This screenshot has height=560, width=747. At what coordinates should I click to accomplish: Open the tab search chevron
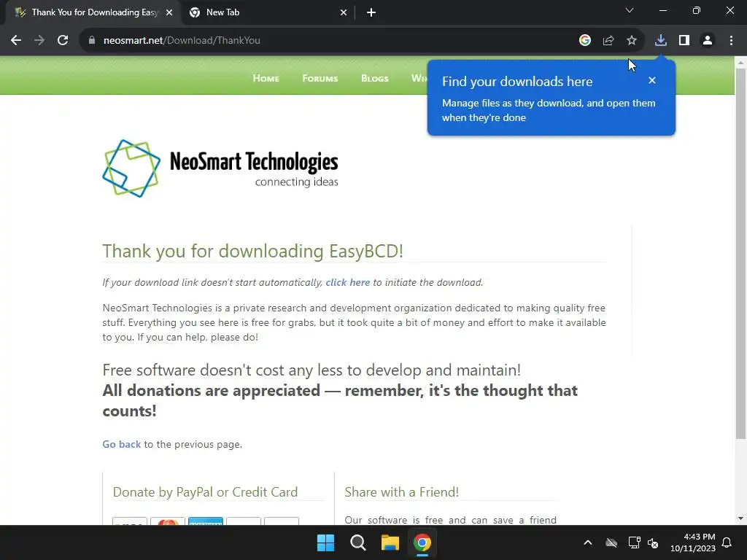click(630, 10)
